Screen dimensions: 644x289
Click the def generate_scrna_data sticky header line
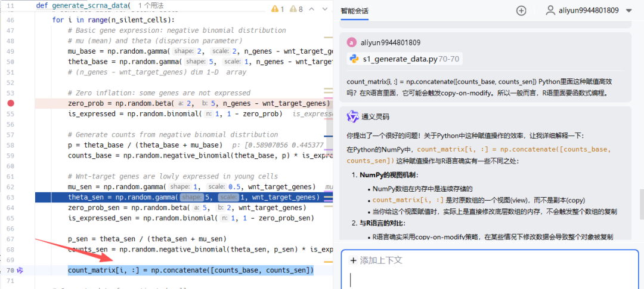click(83, 6)
